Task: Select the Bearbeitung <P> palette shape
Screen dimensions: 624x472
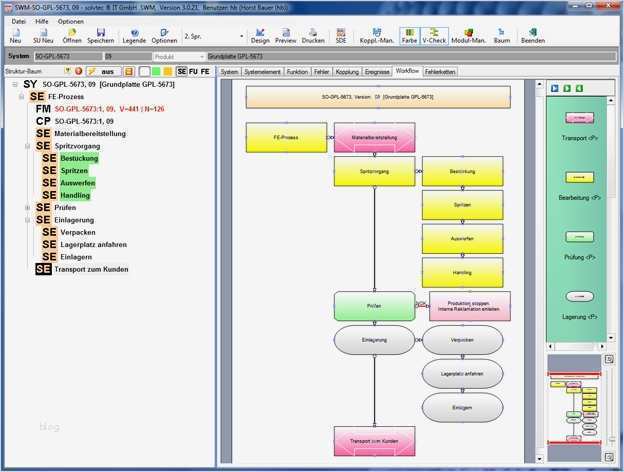Action: tap(579, 177)
